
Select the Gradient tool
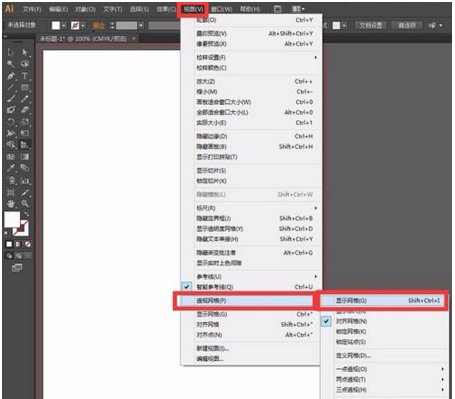(x=25, y=157)
